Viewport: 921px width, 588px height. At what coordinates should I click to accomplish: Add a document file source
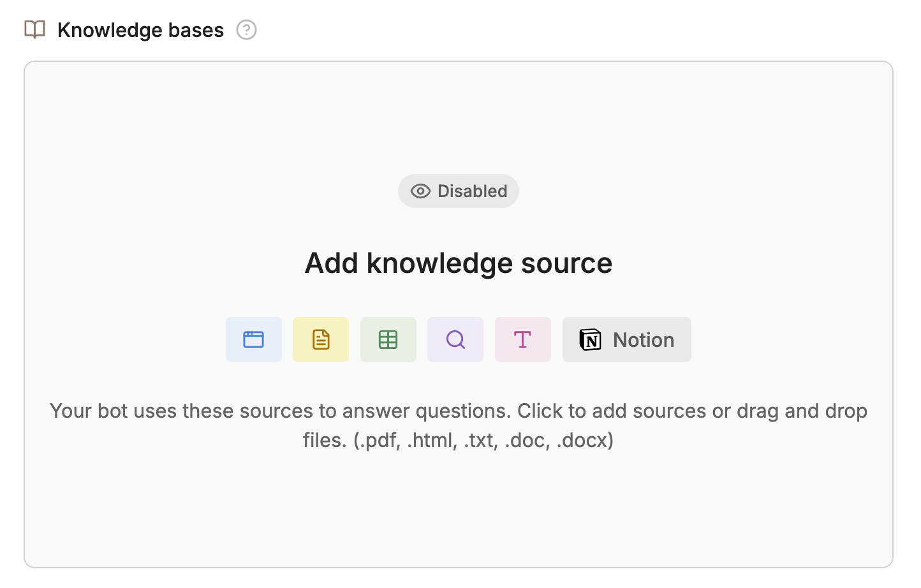[320, 339]
